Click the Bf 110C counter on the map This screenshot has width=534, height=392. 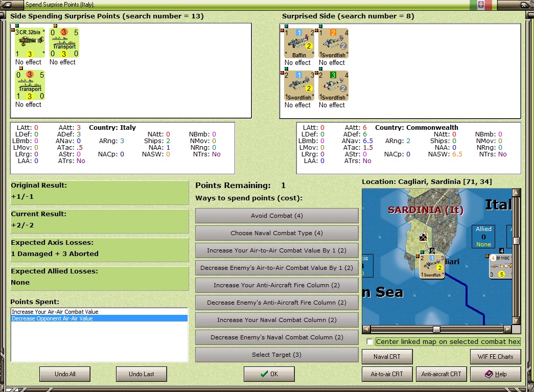(x=501, y=266)
